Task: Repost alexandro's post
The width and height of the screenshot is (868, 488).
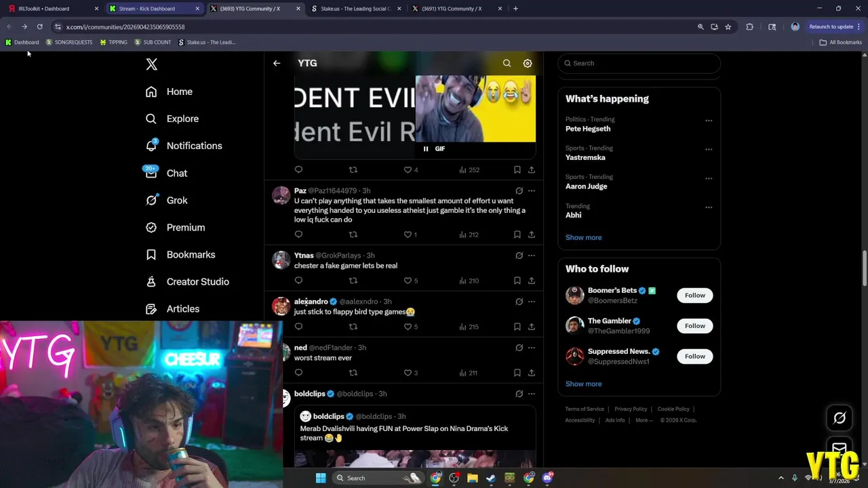Action: pos(353,327)
